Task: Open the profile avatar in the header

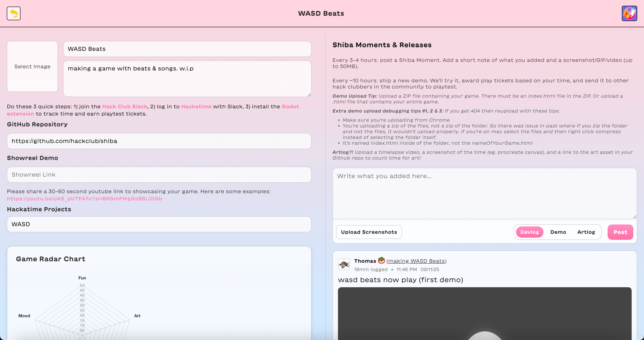Action: 629,13
